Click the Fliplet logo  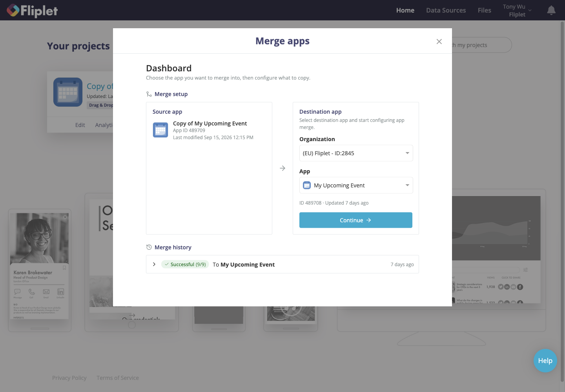pos(32,11)
